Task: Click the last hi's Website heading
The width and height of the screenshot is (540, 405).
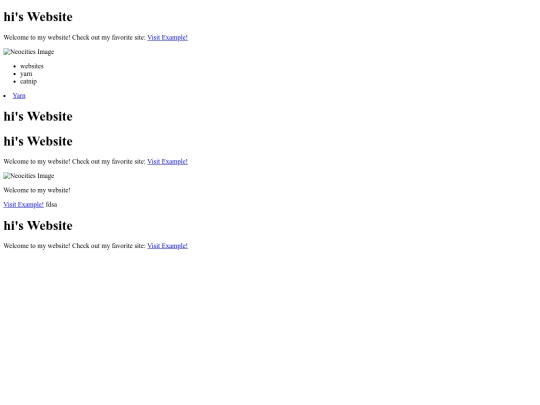Action: (x=38, y=226)
